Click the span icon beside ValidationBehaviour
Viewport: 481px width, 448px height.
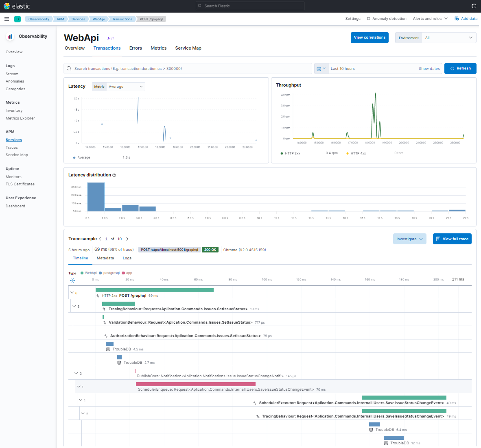[105, 322]
